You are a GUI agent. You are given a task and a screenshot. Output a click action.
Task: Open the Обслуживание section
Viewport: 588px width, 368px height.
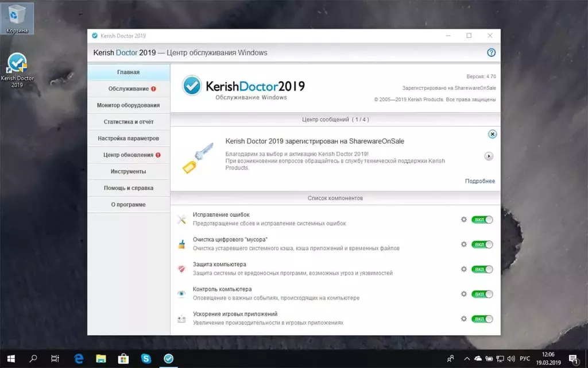click(x=129, y=89)
